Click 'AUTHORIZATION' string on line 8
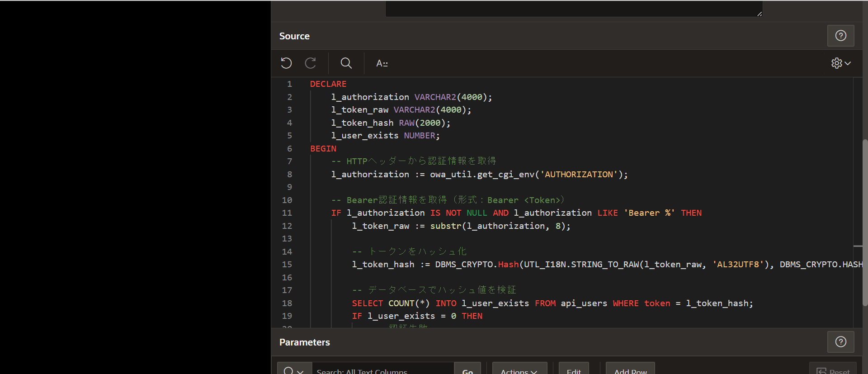This screenshot has width=868, height=374. coord(579,175)
